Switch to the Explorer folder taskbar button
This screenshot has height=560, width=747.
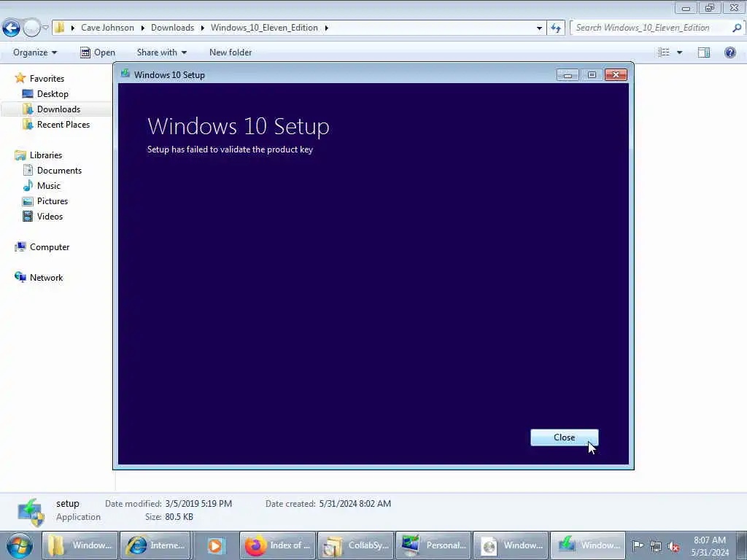pos(80,545)
